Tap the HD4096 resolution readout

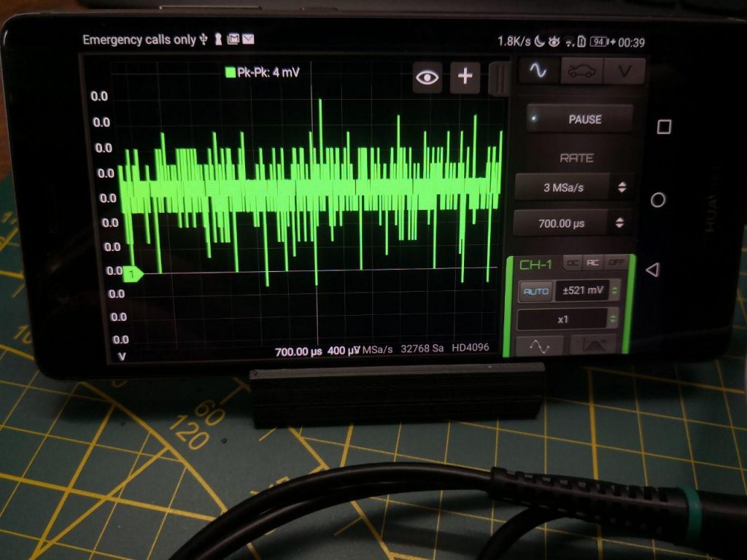[471, 348]
